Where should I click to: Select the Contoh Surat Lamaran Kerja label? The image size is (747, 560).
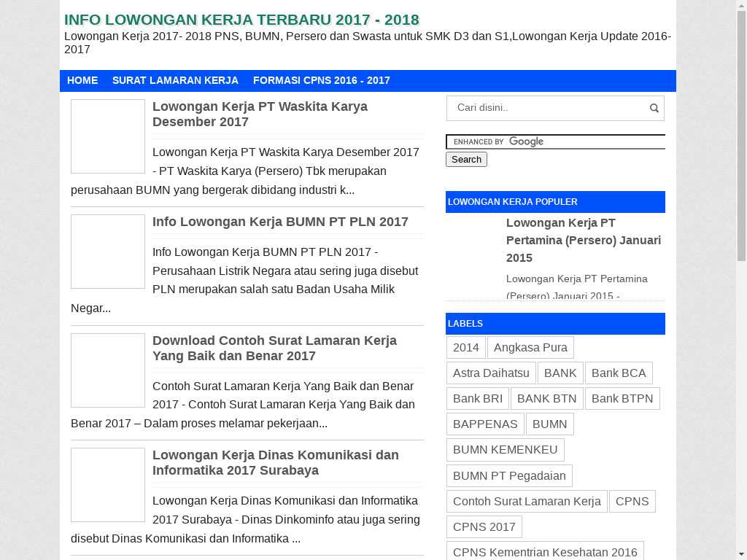tap(527, 502)
